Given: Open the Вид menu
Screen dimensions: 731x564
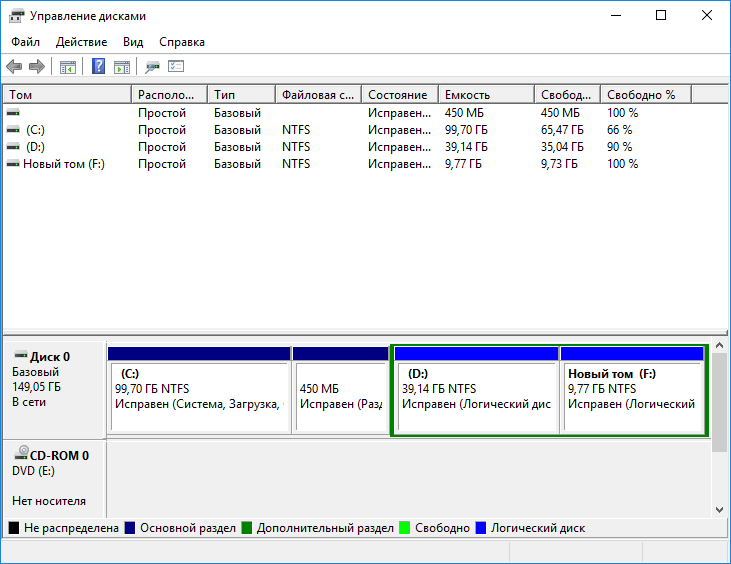Looking at the screenshot, I should (133, 42).
